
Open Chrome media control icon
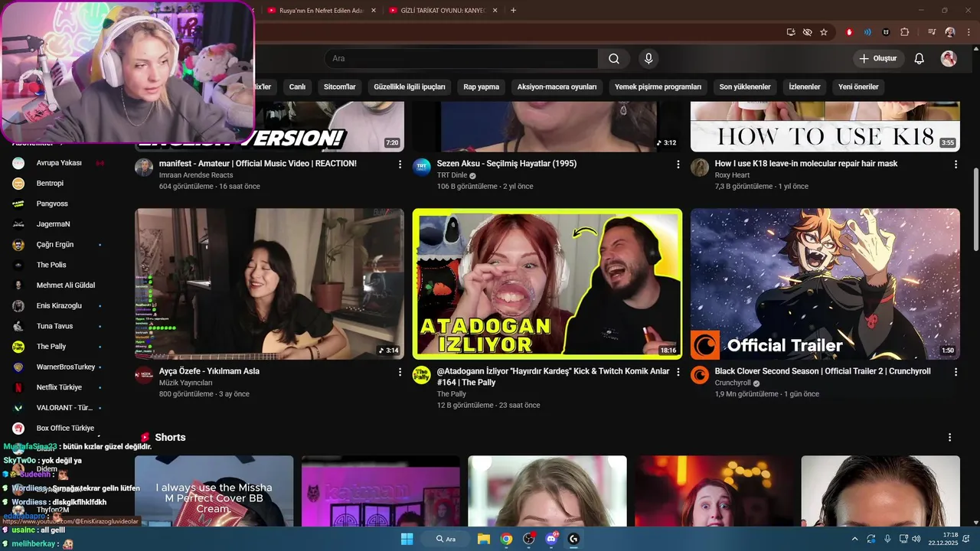coord(932,32)
